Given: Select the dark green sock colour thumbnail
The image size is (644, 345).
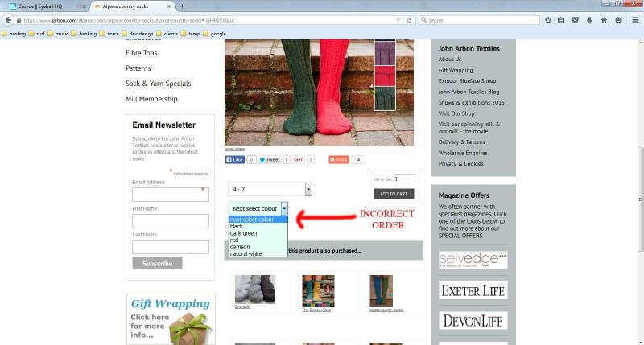Looking at the screenshot, I should coord(385,98).
